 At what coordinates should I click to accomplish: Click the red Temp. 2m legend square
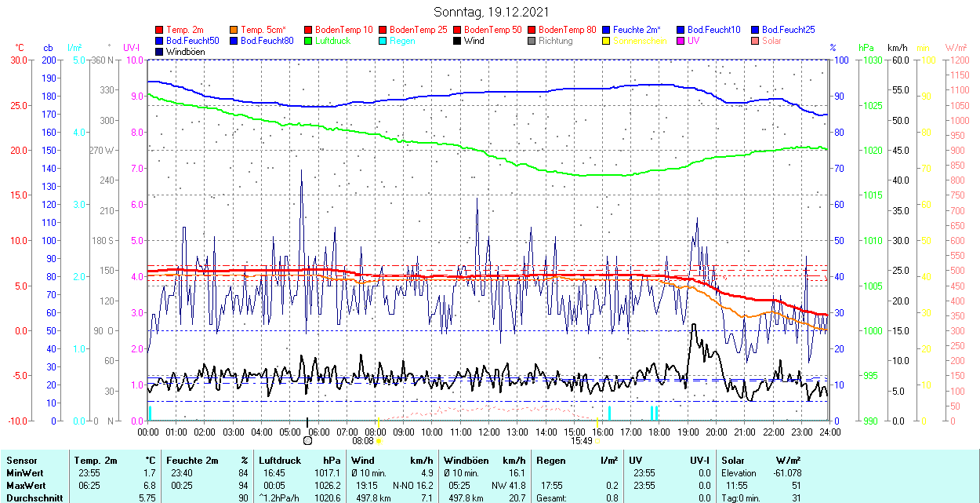point(161,30)
